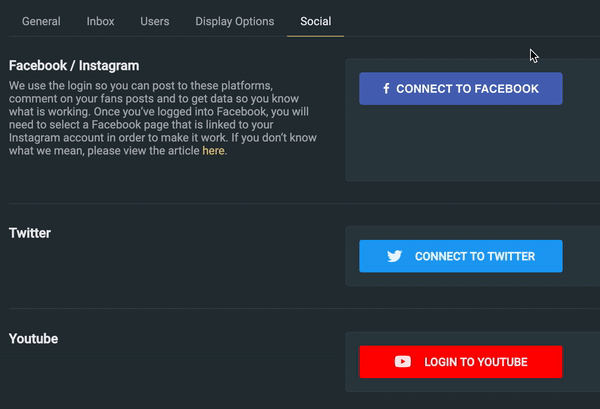The width and height of the screenshot is (600, 409).
Task: Open the Users tab
Action: pos(155,21)
